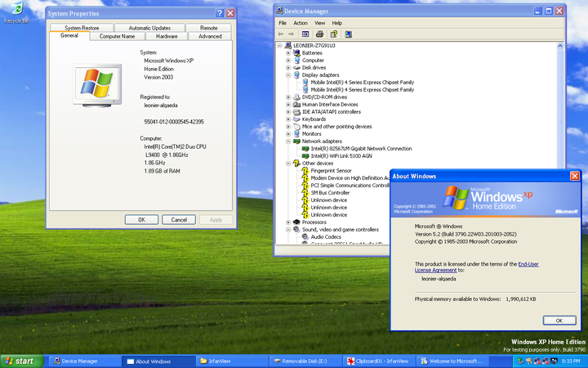588x368 pixels.
Task: Expand the IDE ATA/ATAPI controllers node
Action: pos(288,112)
